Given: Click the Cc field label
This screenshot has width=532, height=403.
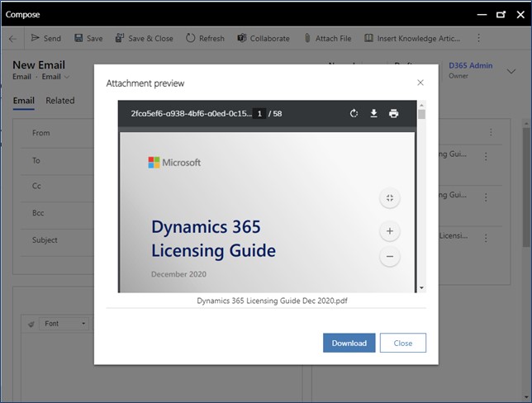Looking at the screenshot, I should (x=36, y=186).
